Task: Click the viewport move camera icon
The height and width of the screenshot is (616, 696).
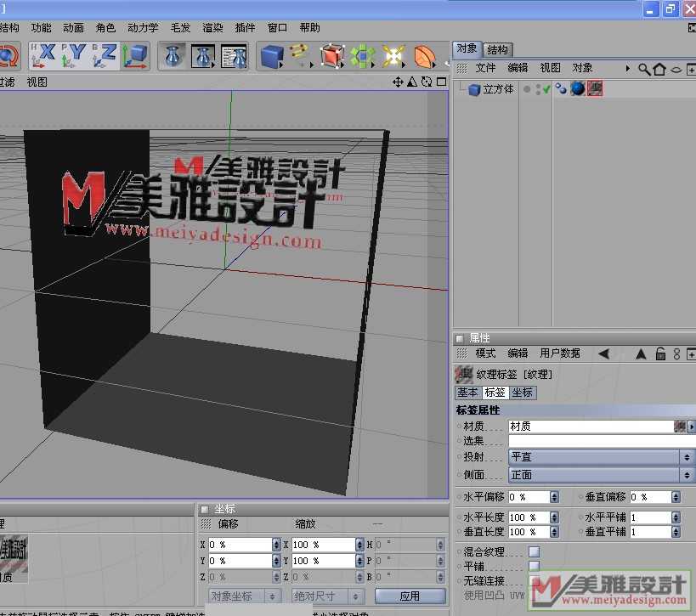Action: pos(398,82)
